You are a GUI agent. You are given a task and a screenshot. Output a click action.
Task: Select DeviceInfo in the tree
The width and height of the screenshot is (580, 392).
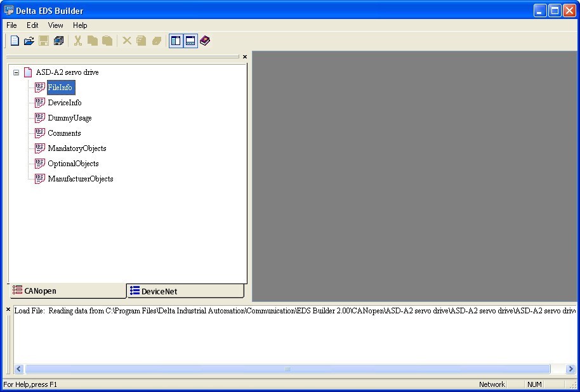[x=65, y=103]
